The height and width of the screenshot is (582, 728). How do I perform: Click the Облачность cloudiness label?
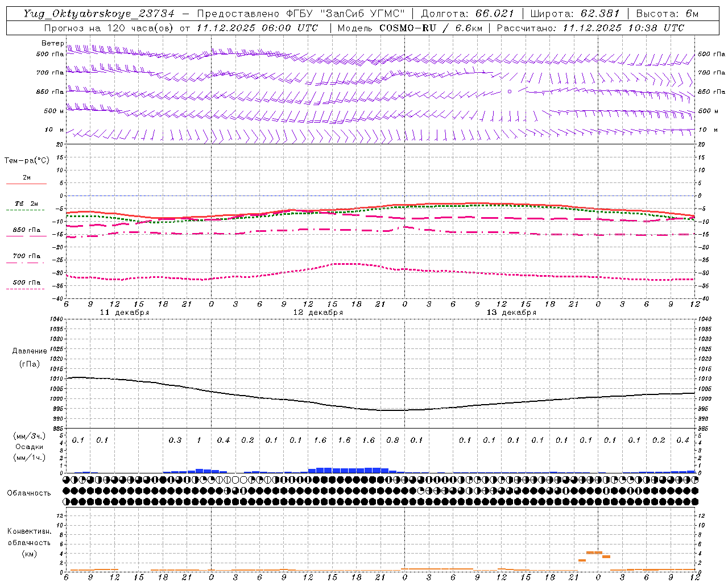tap(28, 493)
